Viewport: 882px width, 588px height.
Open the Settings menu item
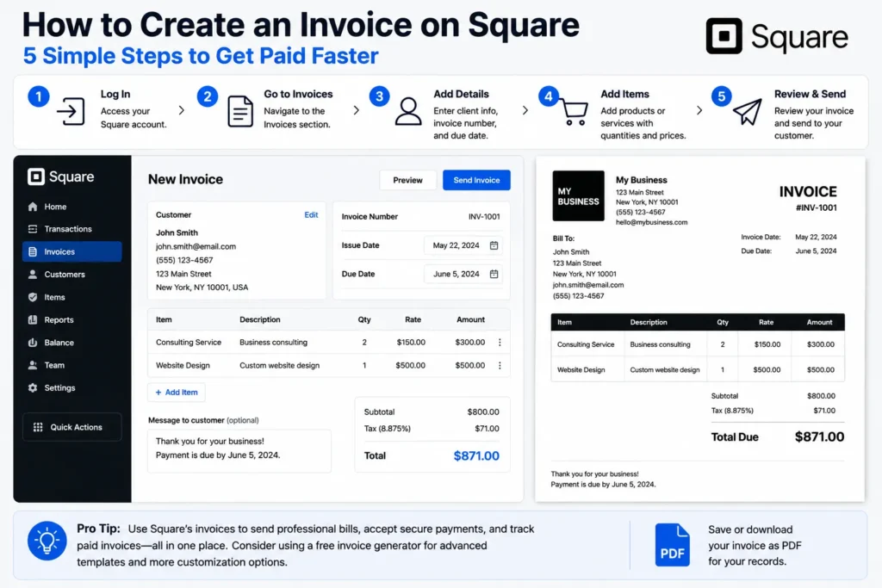pyautogui.click(x=72, y=388)
